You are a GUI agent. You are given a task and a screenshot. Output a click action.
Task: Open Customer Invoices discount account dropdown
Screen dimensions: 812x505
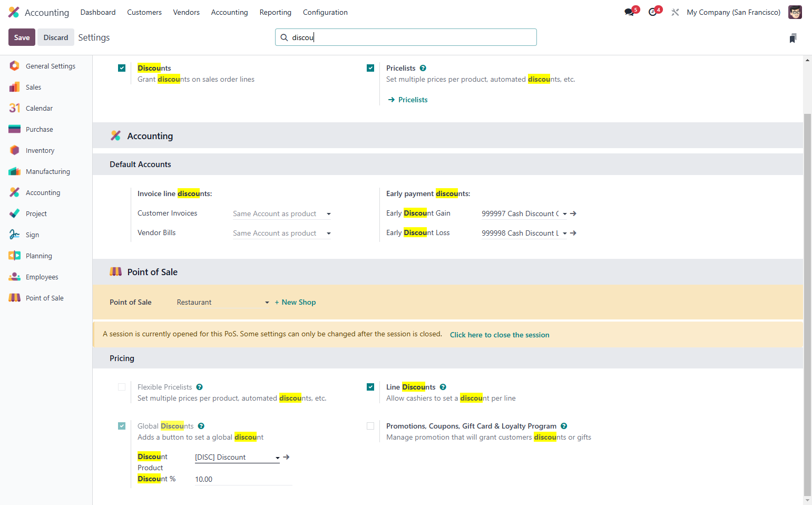click(282, 213)
